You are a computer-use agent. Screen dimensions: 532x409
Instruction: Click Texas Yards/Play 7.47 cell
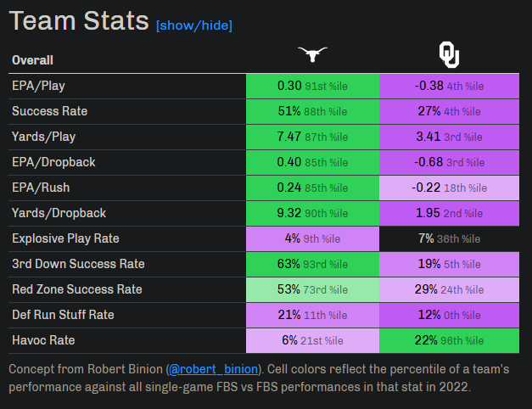click(x=312, y=137)
